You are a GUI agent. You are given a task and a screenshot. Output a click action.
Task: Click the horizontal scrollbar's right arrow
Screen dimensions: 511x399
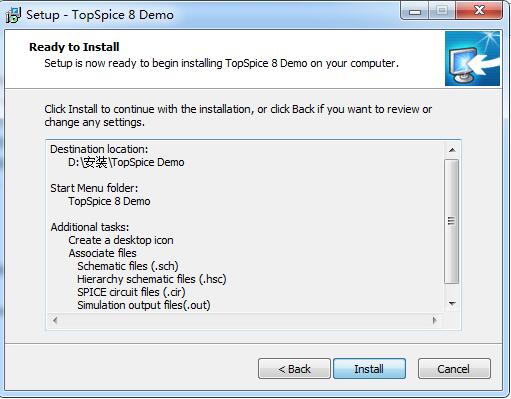[x=434, y=320]
